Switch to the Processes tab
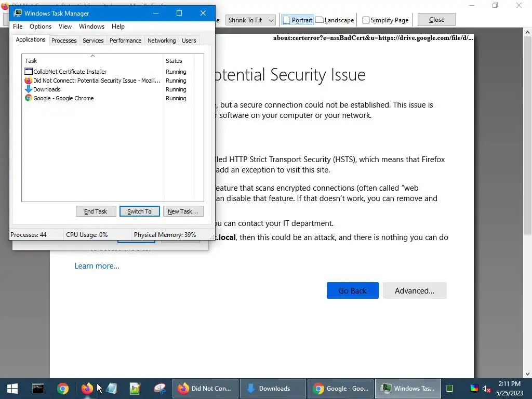 [64, 41]
